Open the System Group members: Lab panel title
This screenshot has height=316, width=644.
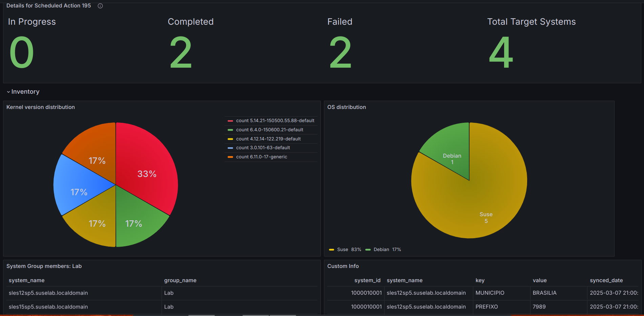(44, 266)
